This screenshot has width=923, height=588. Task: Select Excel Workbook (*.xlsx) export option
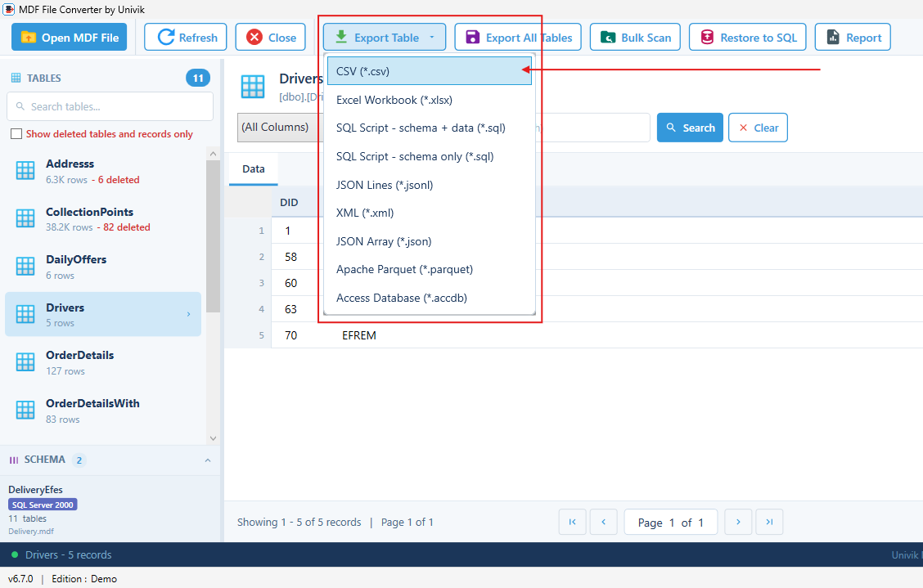[429, 100]
